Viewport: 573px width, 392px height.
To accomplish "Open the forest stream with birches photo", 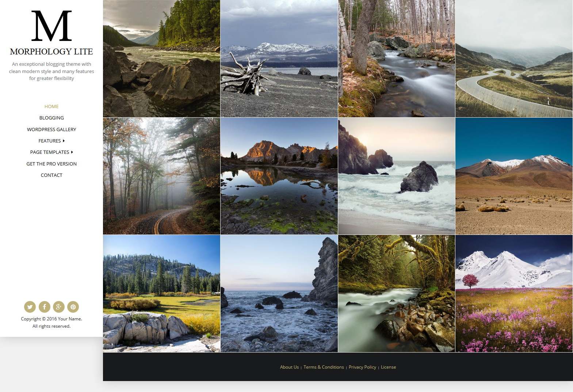I will (x=397, y=58).
